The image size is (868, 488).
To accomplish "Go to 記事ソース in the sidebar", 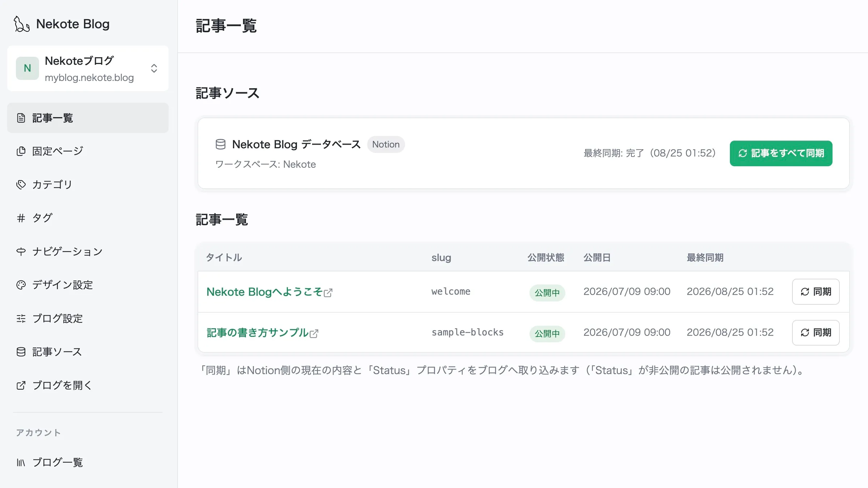I will point(88,352).
